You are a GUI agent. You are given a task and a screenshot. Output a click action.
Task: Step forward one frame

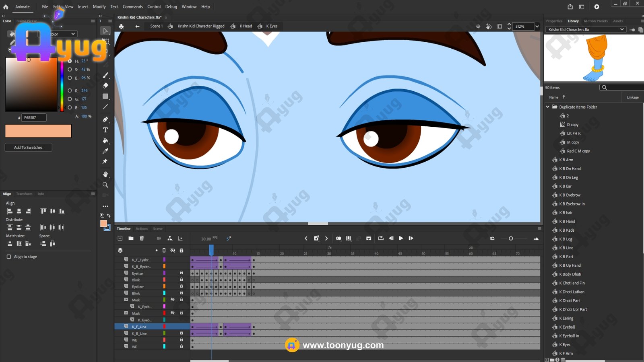[x=411, y=238]
